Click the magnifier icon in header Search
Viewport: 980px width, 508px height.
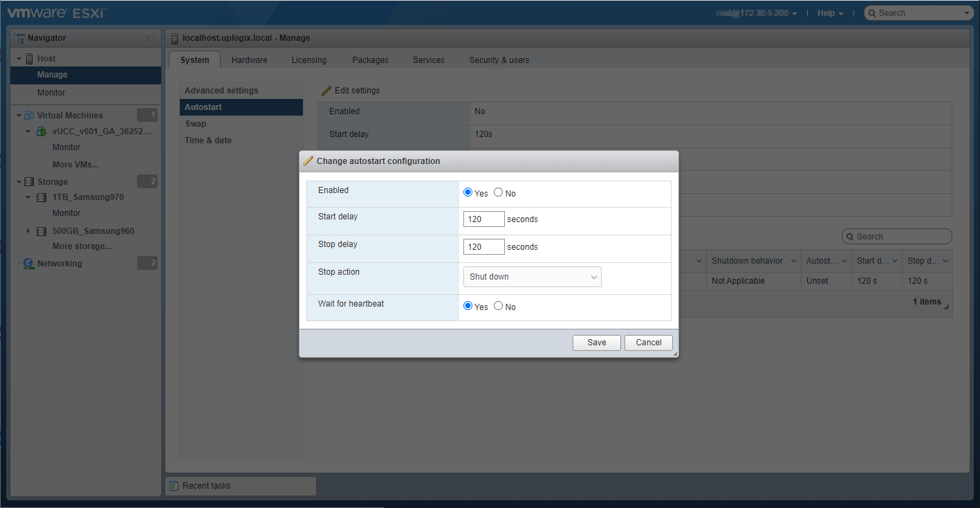[x=873, y=13]
